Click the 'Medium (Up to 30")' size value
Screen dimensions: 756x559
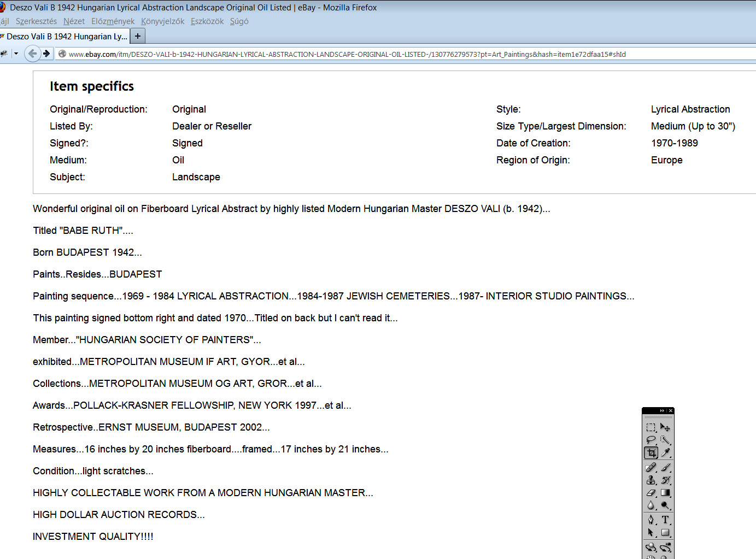pyautogui.click(x=693, y=126)
